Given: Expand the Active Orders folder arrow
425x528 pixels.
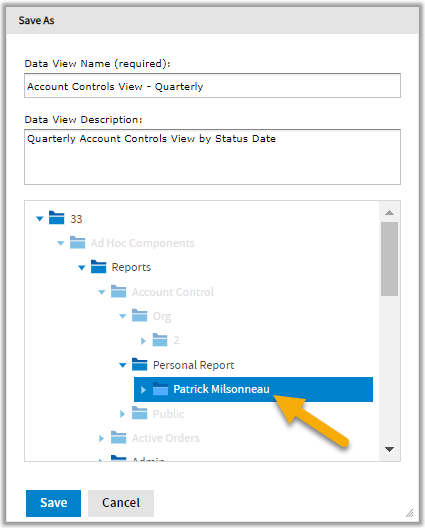Looking at the screenshot, I should click(101, 438).
